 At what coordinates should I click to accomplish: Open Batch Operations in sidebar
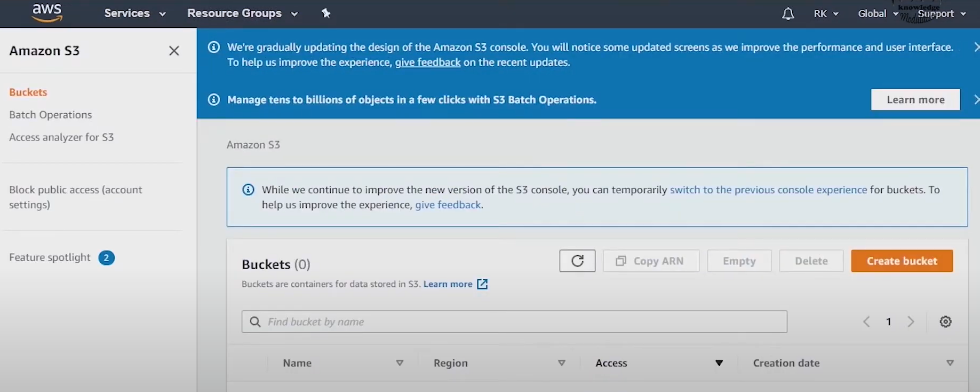pos(51,115)
